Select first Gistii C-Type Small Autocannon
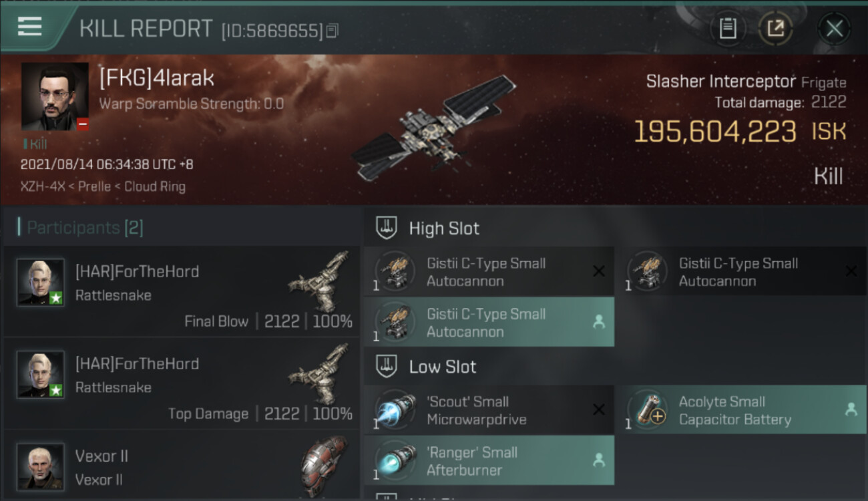The height and width of the screenshot is (501, 868). (489, 271)
